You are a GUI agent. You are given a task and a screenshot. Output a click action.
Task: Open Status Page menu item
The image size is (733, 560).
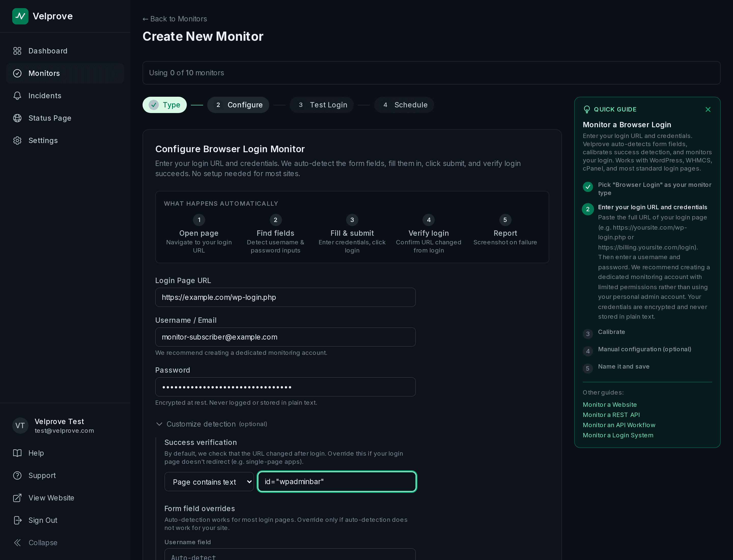[65, 118]
